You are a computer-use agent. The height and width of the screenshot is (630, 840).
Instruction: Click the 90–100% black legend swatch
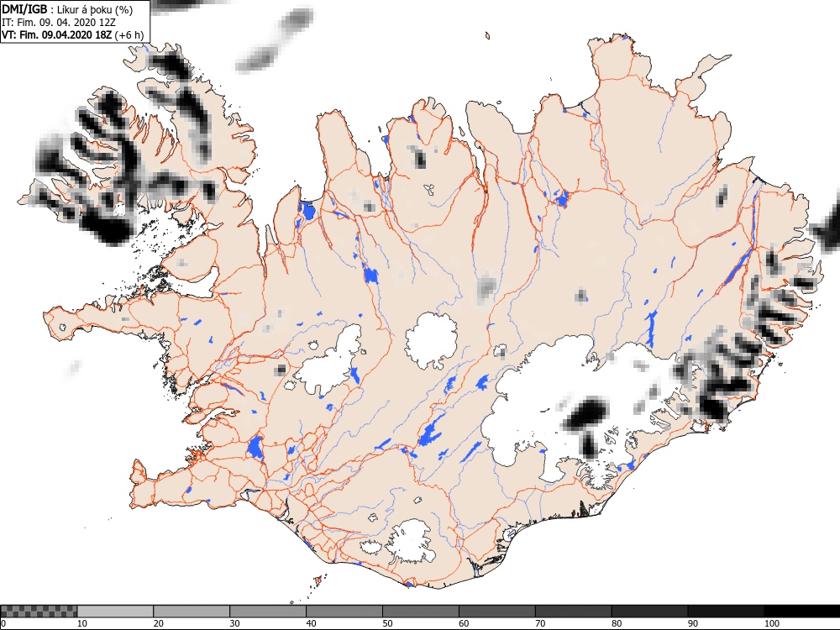[x=726, y=612]
